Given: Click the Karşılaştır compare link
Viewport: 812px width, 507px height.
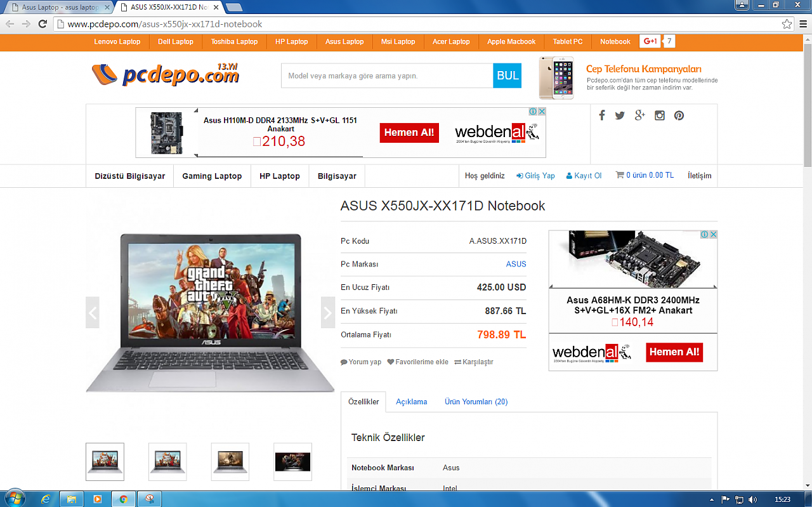Looking at the screenshot, I should [x=473, y=362].
